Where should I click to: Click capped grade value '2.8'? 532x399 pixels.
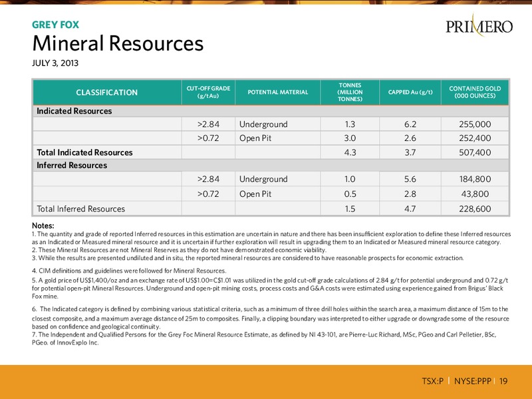[410, 194]
